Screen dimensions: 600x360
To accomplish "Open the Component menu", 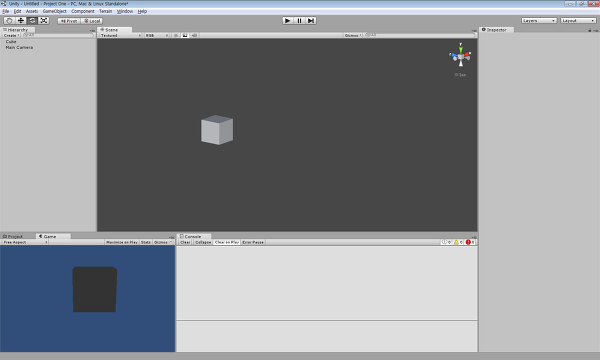I will 83,11.
